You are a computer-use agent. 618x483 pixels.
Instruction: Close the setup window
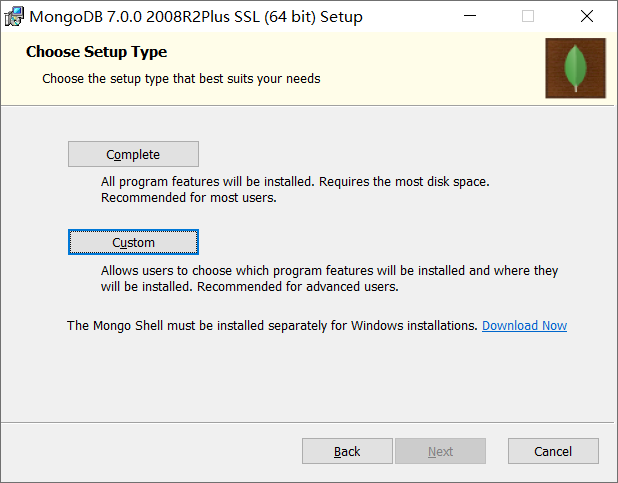tap(587, 16)
